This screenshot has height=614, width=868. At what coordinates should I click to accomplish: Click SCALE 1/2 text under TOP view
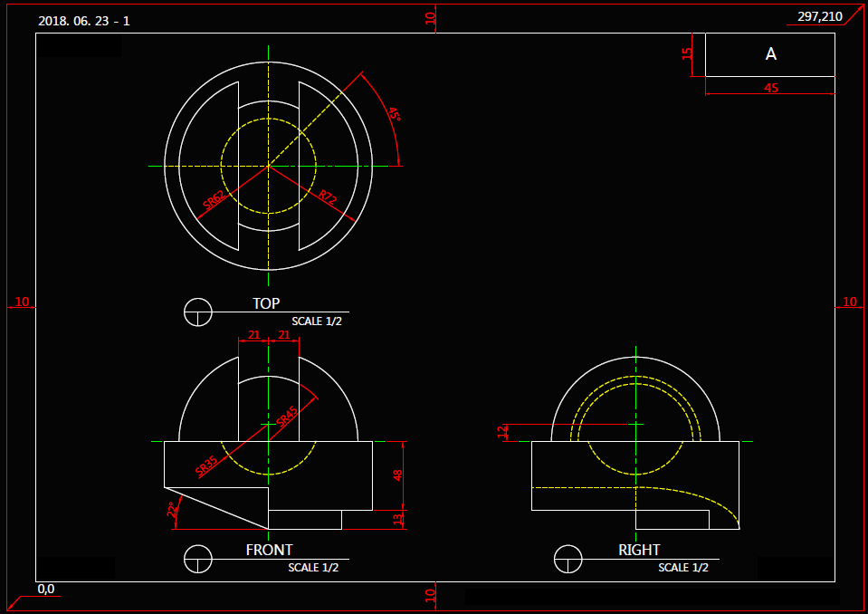(316, 321)
